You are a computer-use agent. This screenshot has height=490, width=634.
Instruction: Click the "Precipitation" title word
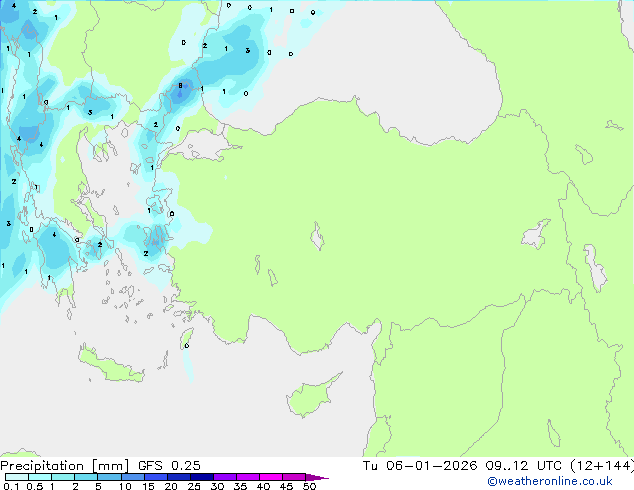coord(42,466)
